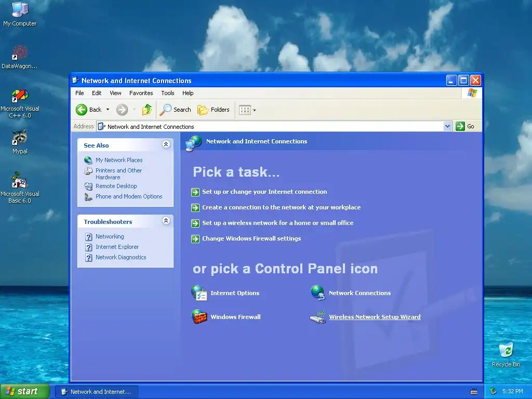Click arrow icon beside wireless network task
Viewport: 532px width, 399px height.
pos(195,223)
